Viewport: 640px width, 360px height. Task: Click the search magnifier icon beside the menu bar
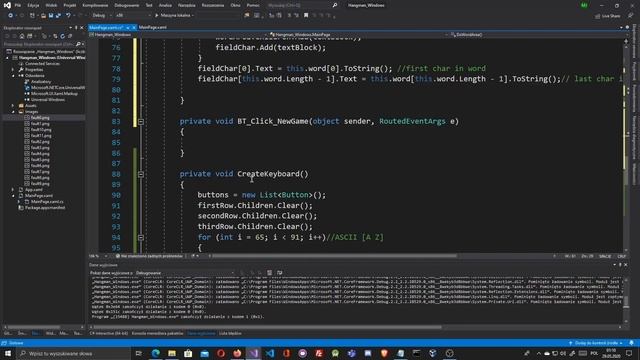(x=335, y=5)
